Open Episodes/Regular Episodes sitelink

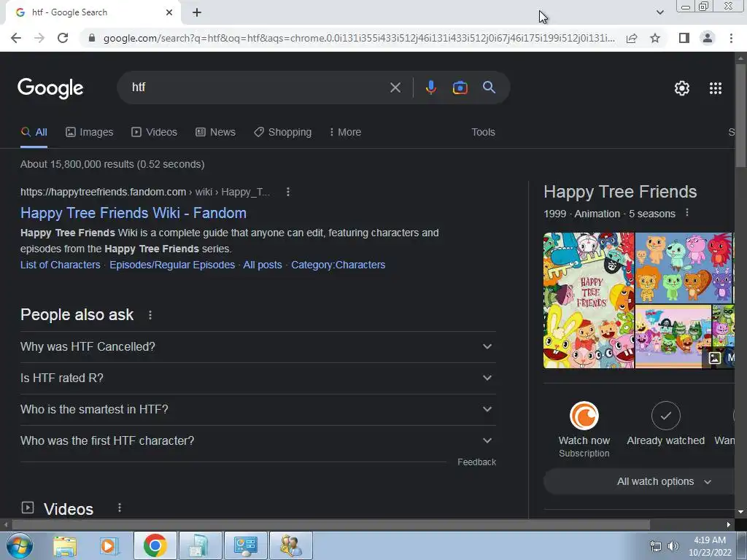172,265
